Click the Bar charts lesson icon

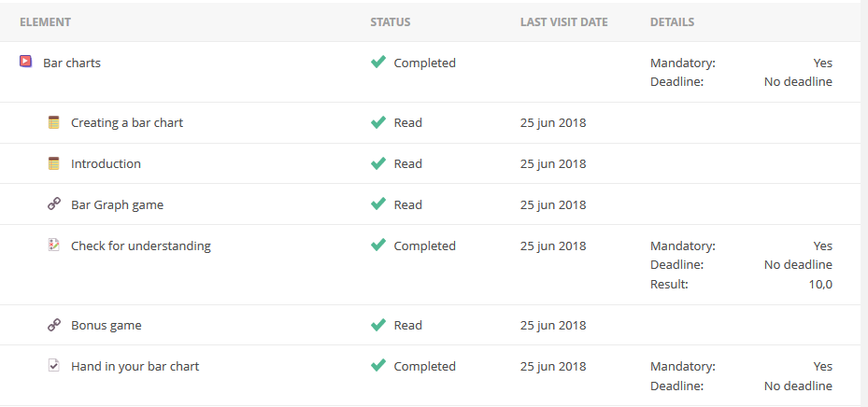point(26,63)
